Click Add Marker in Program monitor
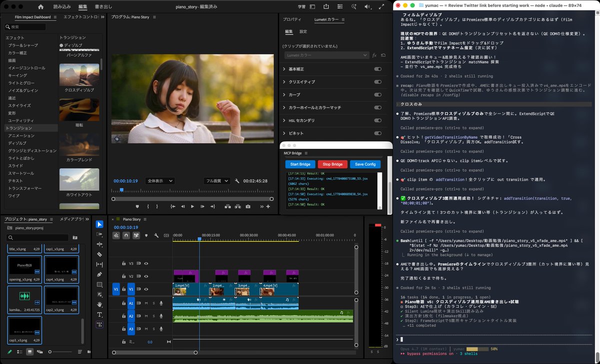This screenshot has width=600, height=364. click(x=137, y=206)
